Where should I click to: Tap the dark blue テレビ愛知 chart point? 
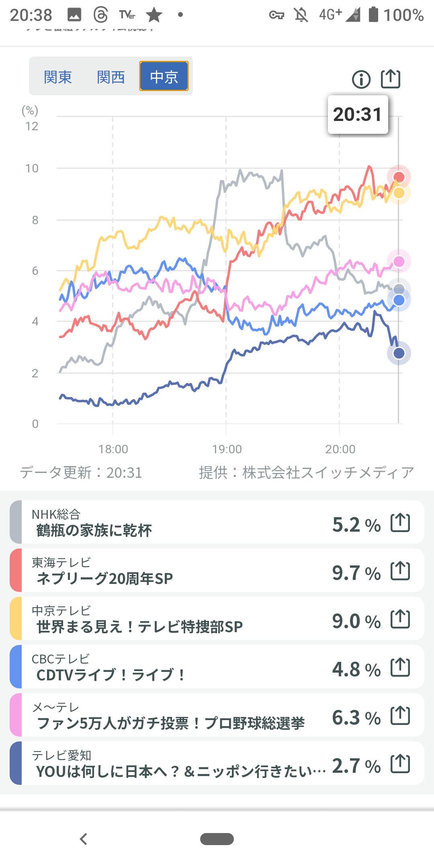(x=399, y=353)
